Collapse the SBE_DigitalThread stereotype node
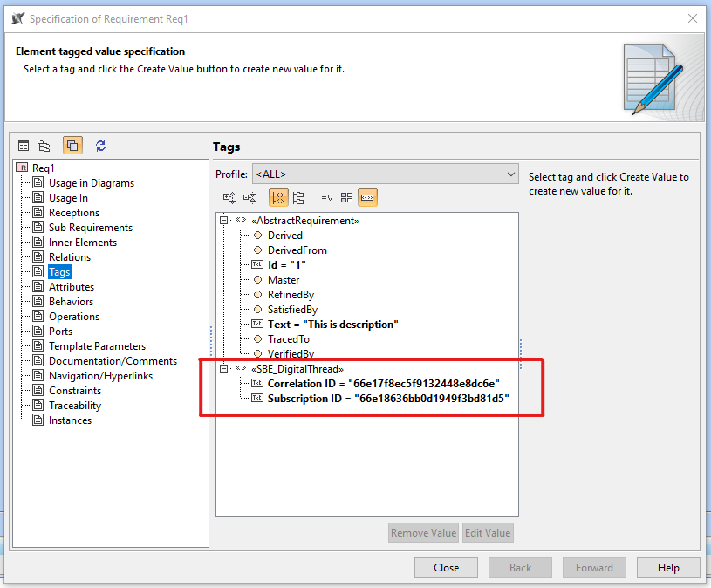The width and height of the screenshot is (711, 588). coord(224,369)
